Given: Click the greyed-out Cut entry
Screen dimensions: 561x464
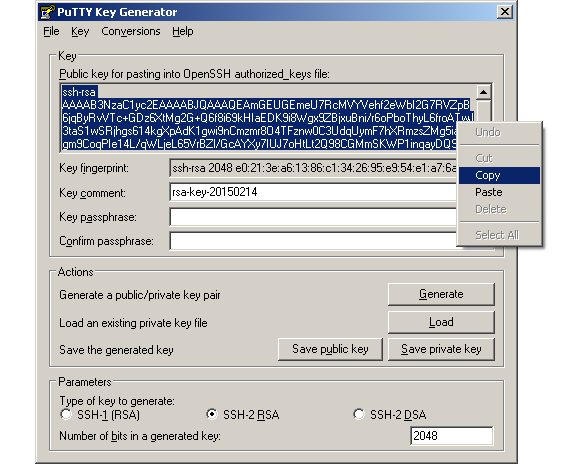Looking at the screenshot, I should click(499, 158).
